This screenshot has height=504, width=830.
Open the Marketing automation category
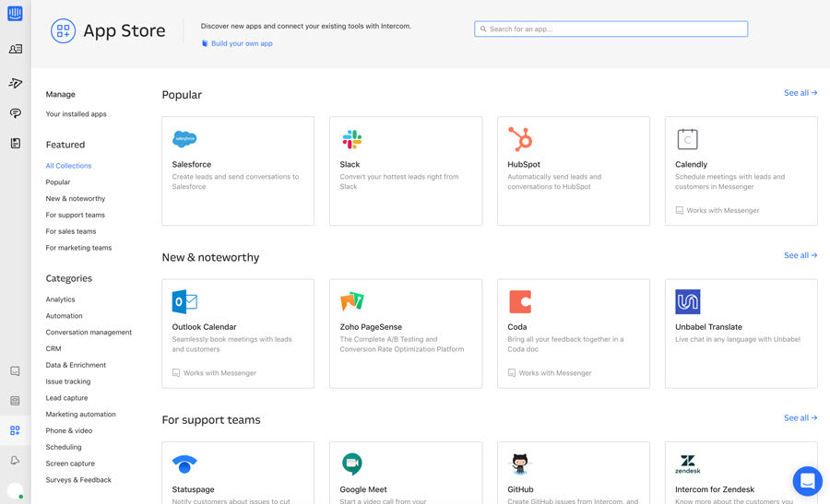point(80,414)
